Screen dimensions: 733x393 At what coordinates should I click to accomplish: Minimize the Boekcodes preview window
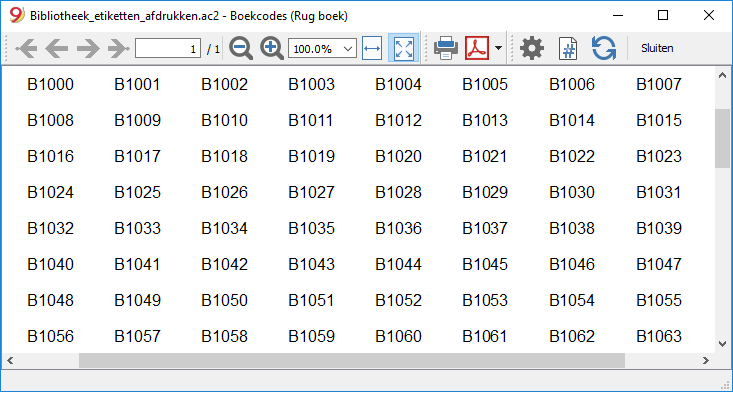tap(618, 15)
